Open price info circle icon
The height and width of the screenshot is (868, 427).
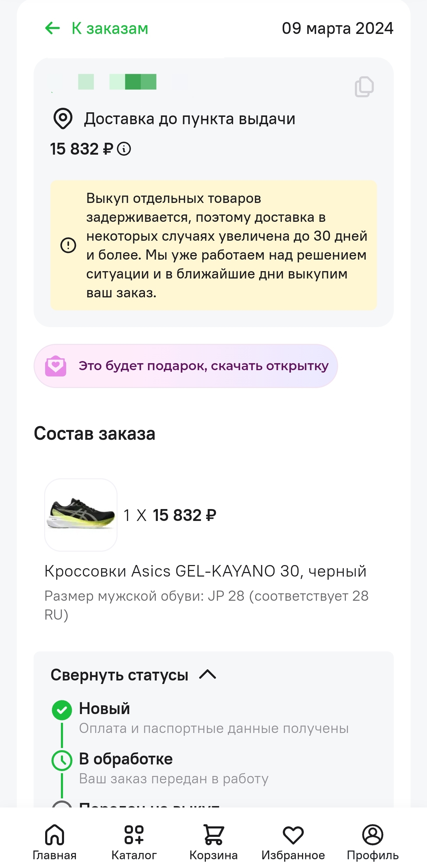click(x=124, y=149)
